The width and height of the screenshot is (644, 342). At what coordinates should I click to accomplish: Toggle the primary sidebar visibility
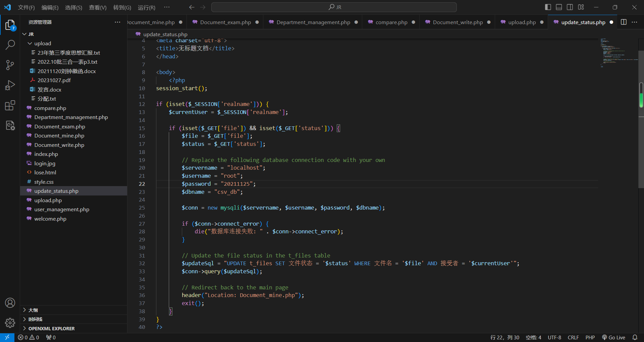(x=548, y=7)
